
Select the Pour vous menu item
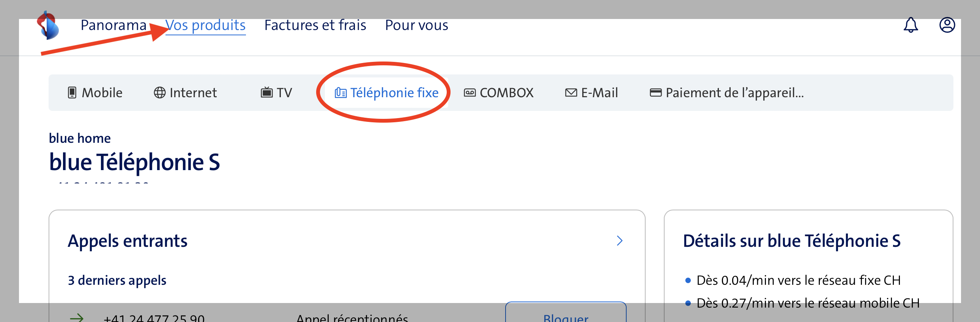[x=416, y=25]
